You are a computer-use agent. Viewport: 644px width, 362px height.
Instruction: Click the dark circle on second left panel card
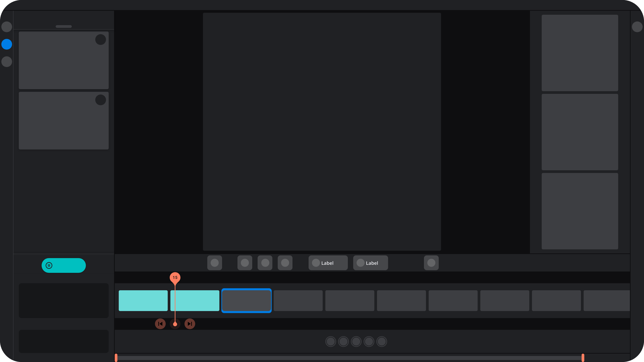[100, 100]
